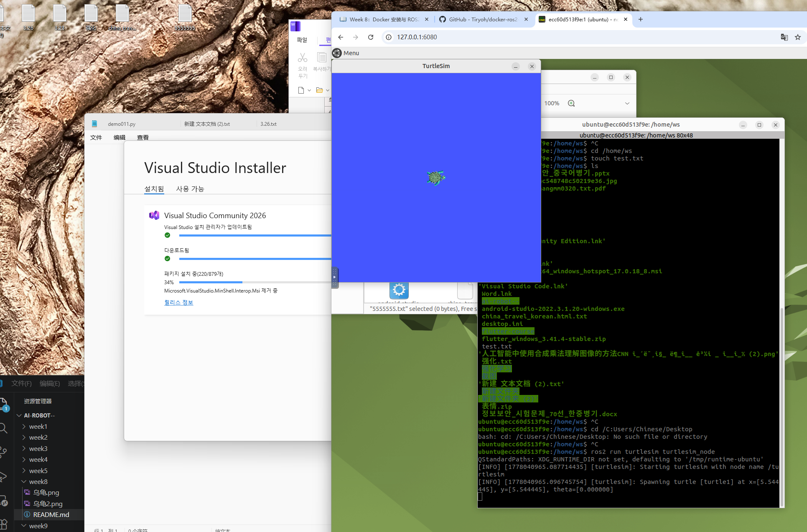Switch to the 新建 文本文档 (2).txt notepad tab

(207, 124)
